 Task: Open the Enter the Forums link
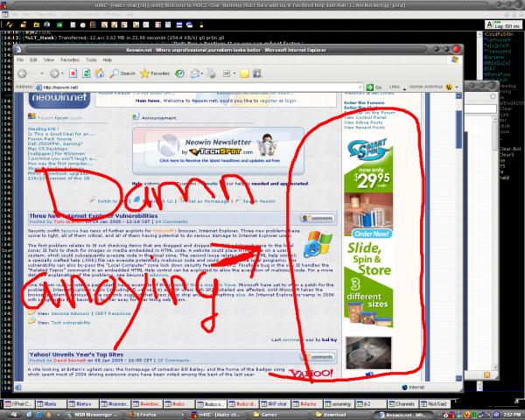364,103
